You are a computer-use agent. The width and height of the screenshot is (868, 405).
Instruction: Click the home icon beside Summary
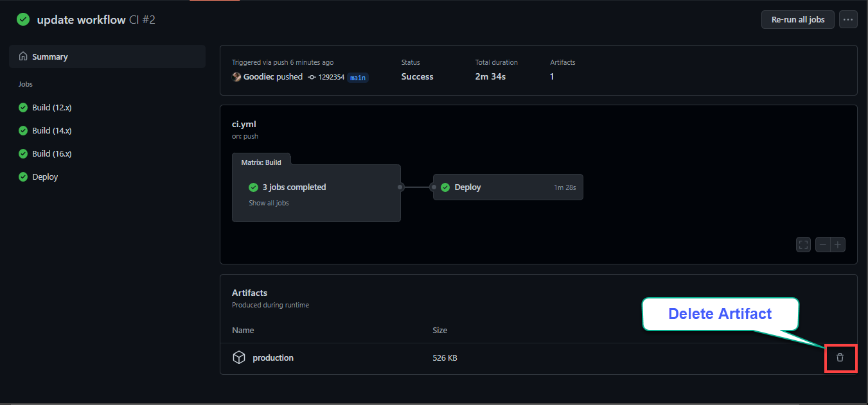click(x=24, y=56)
